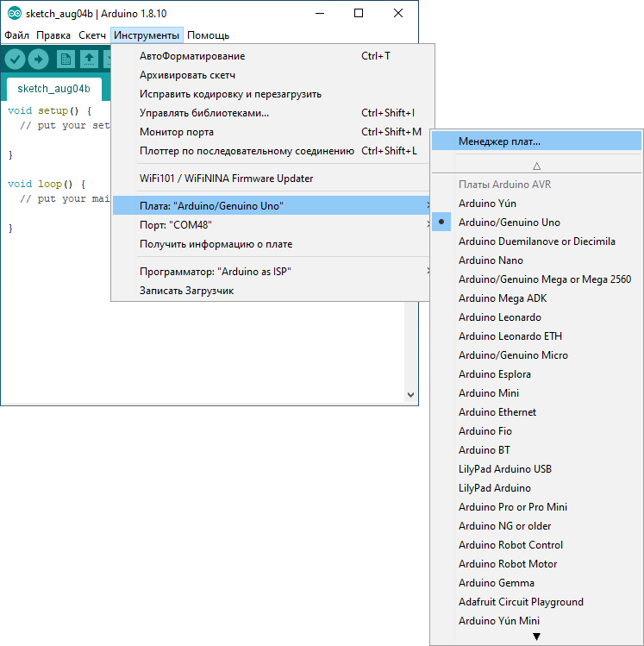Viewport: 644px width, 646px height.
Task: Click the up scroll triangle in board list
Action: tap(536, 166)
